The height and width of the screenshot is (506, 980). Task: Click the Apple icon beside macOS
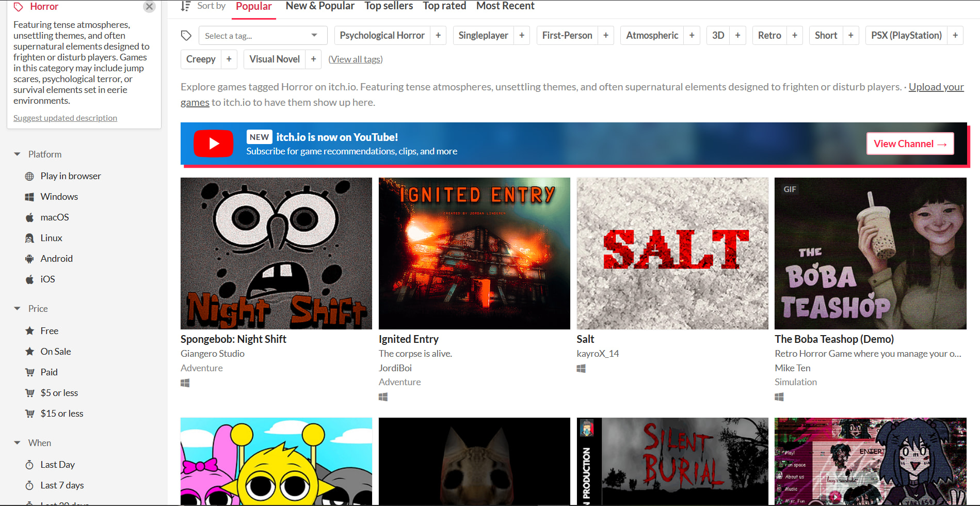coord(29,217)
